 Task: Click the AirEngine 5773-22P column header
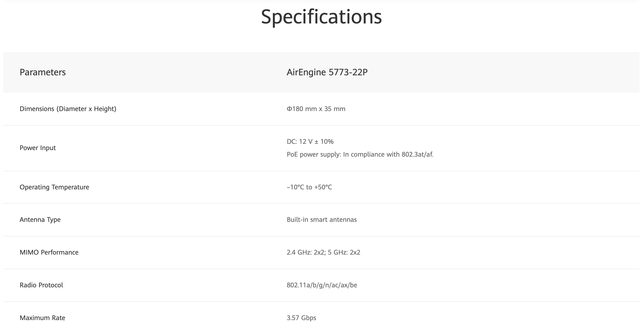click(327, 72)
